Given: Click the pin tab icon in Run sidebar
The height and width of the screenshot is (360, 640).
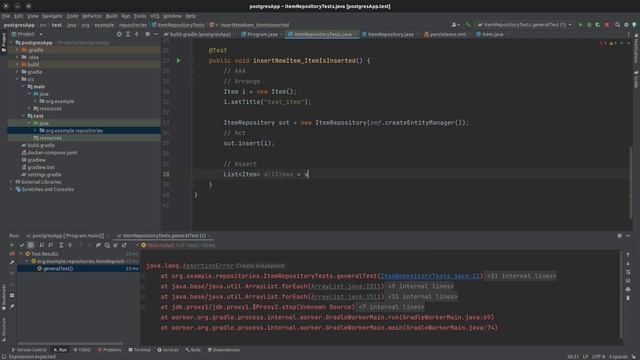Looking at the screenshot, I should 12,306.
